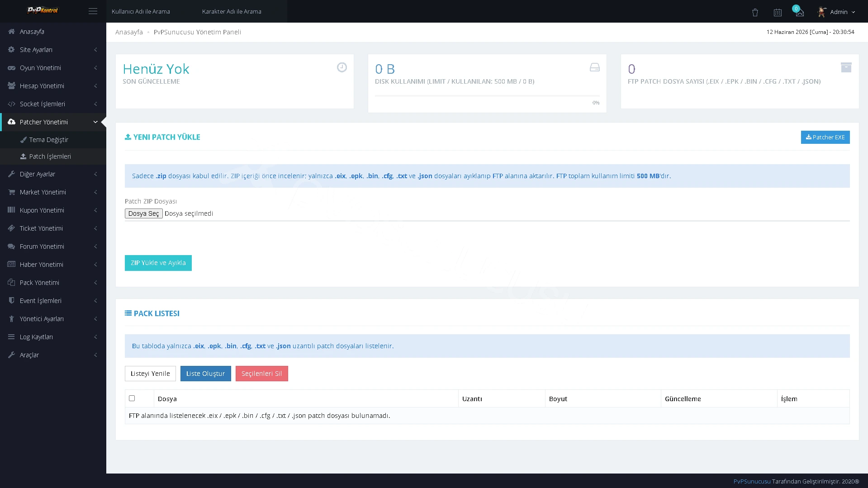Click ZIP Yükle ve Ayıkla button
This screenshot has height=488, width=868.
coord(158,263)
